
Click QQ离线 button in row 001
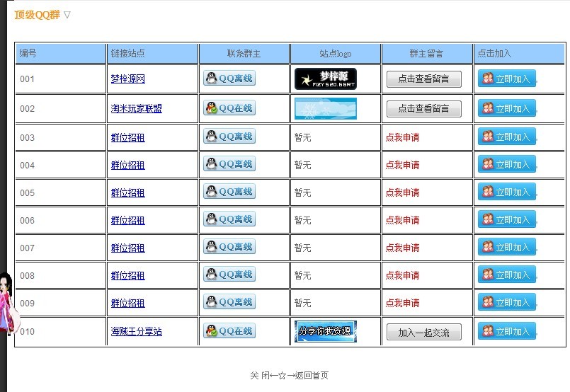[229, 78]
